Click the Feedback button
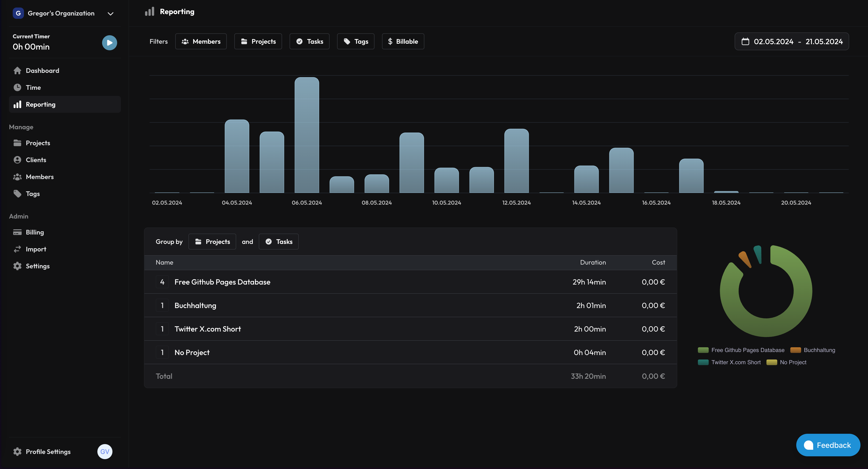Image resolution: width=868 pixels, height=469 pixels. 828,445
